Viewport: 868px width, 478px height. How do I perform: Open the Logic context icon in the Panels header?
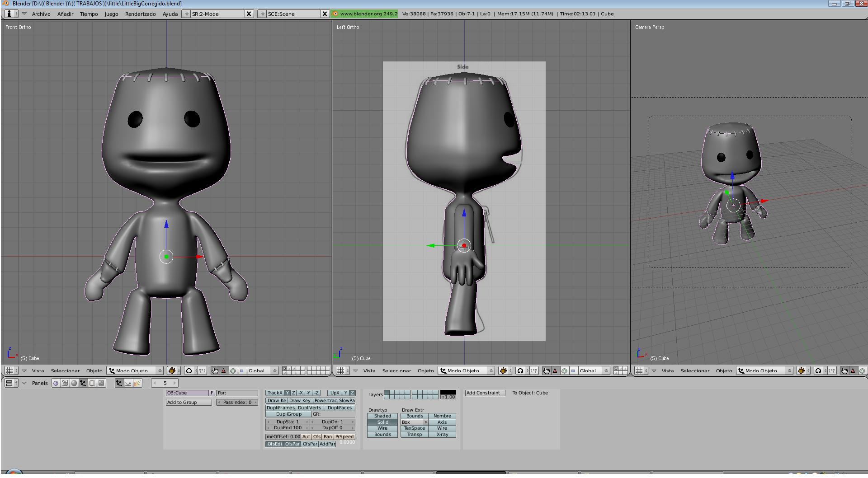pos(56,383)
